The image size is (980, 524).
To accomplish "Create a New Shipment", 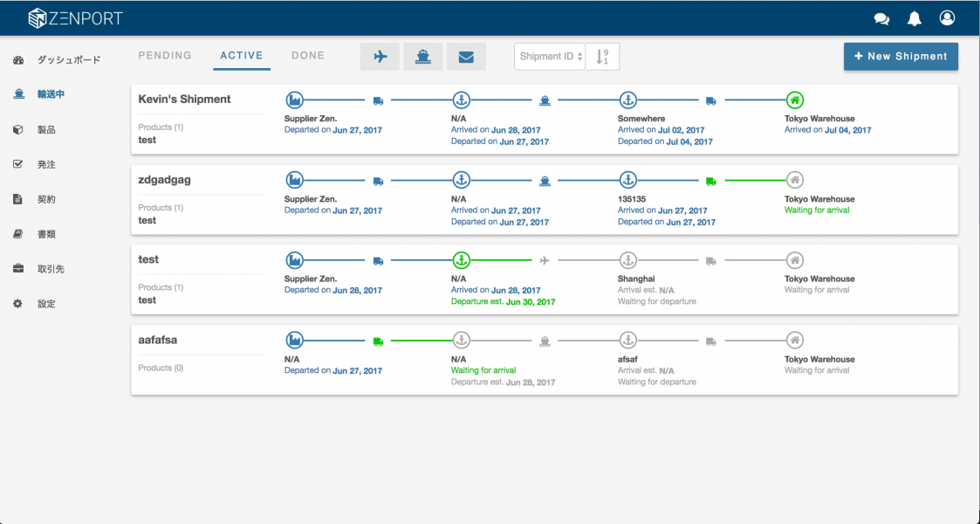I will pyautogui.click(x=901, y=56).
